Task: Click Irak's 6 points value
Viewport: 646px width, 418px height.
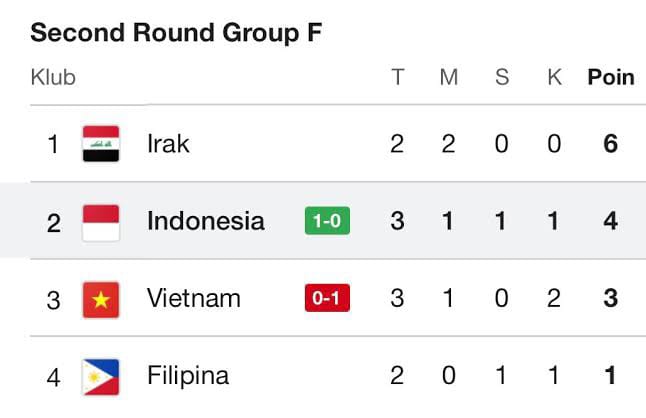Action: pos(610,144)
